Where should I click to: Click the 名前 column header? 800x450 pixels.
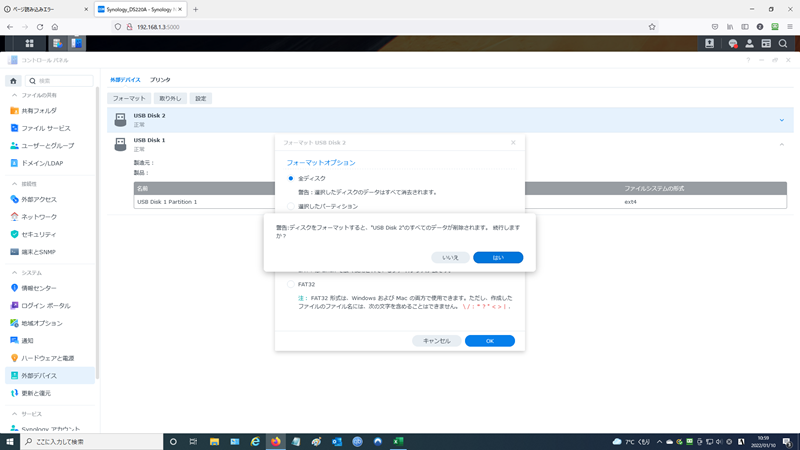[142, 189]
